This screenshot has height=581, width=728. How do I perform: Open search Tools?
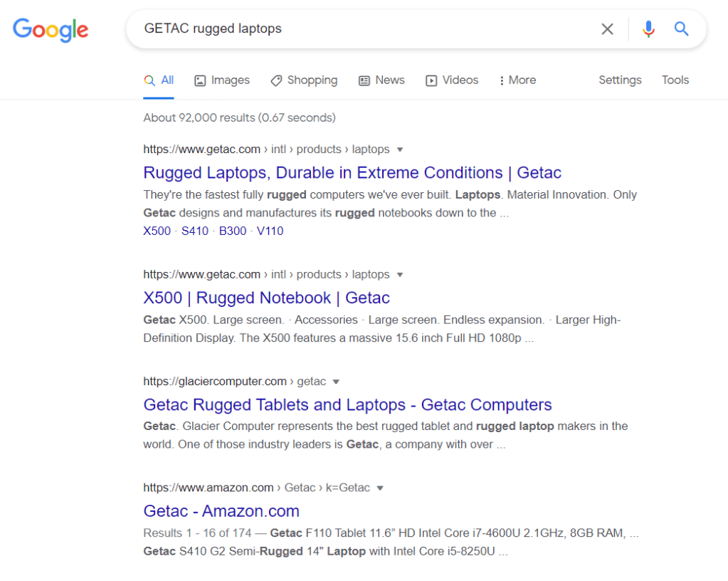coord(675,80)
